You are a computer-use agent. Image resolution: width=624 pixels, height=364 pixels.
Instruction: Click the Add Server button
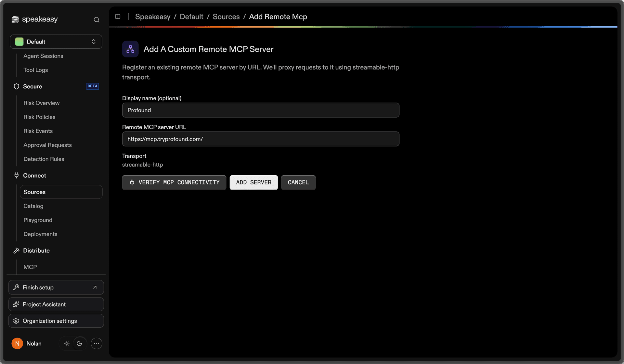[x=253, y=182]
